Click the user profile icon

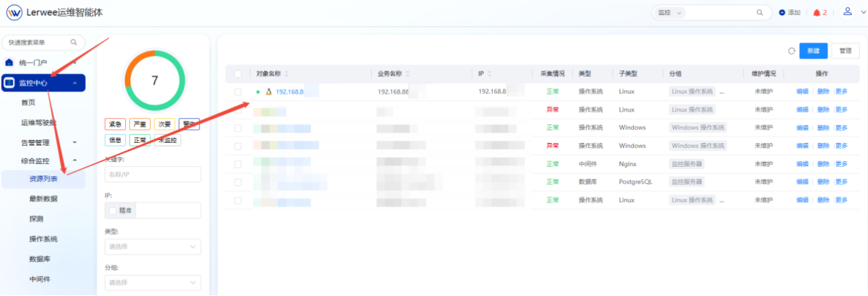[x=847, y=12]
